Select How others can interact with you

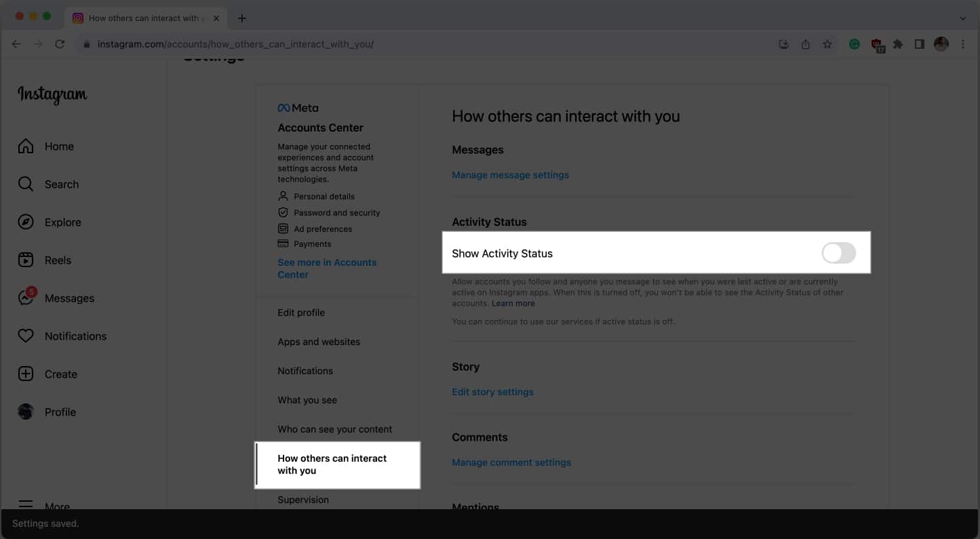click(x=338, y=464)
